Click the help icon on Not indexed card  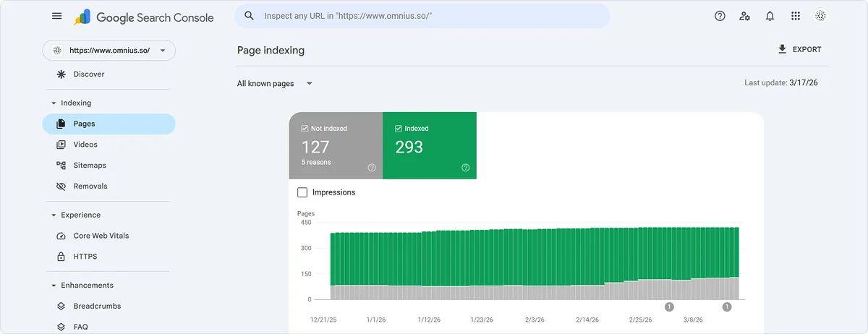pos(372,168)
